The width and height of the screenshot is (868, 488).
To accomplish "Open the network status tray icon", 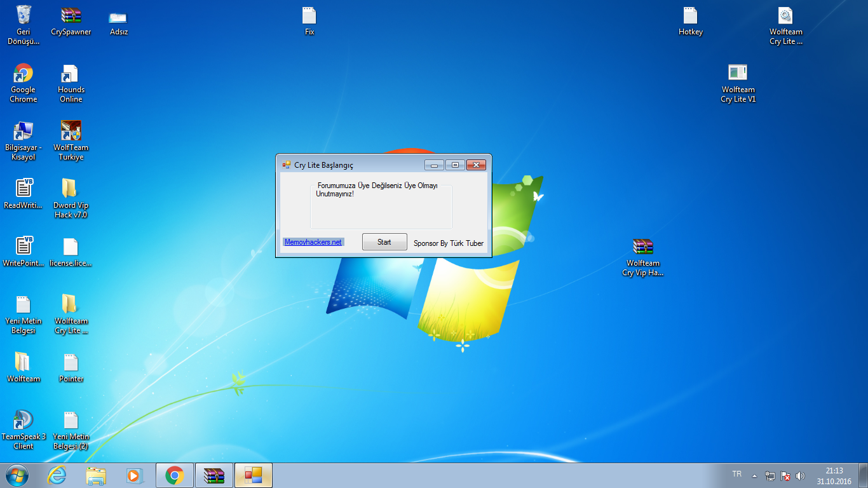I will [x=770, y=476].
